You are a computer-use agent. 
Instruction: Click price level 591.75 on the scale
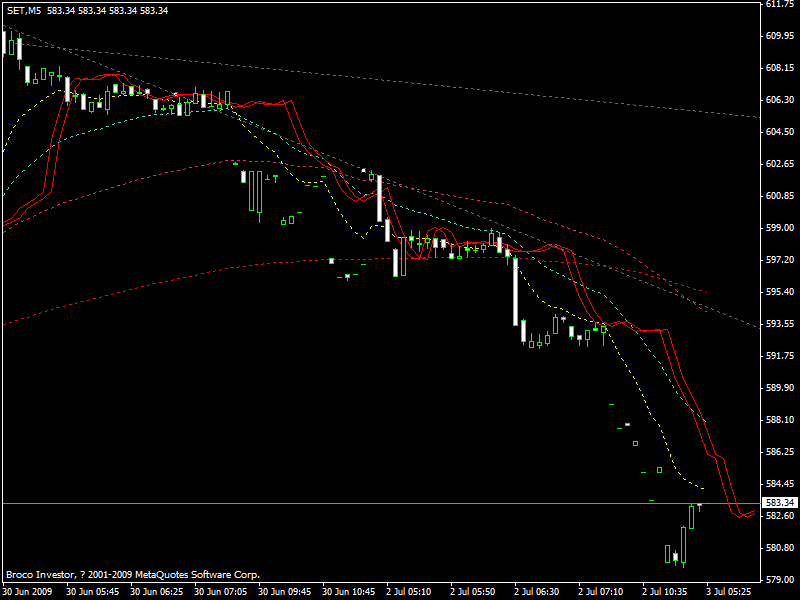coord(780,356)
